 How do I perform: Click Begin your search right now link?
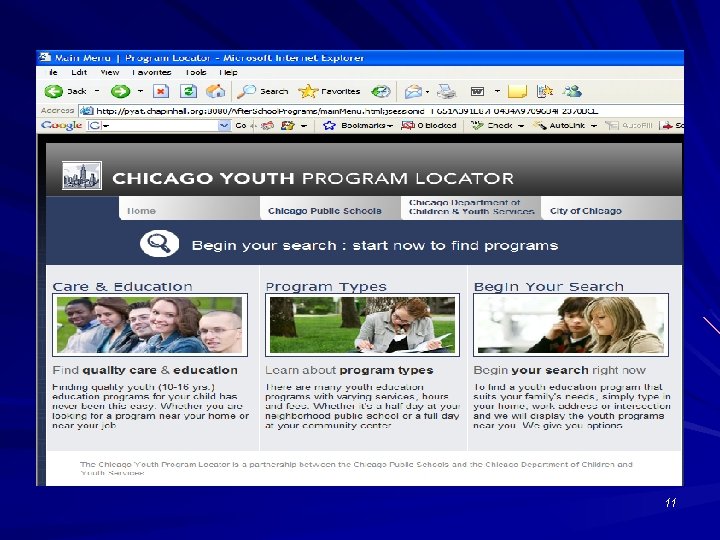[560, 370]
